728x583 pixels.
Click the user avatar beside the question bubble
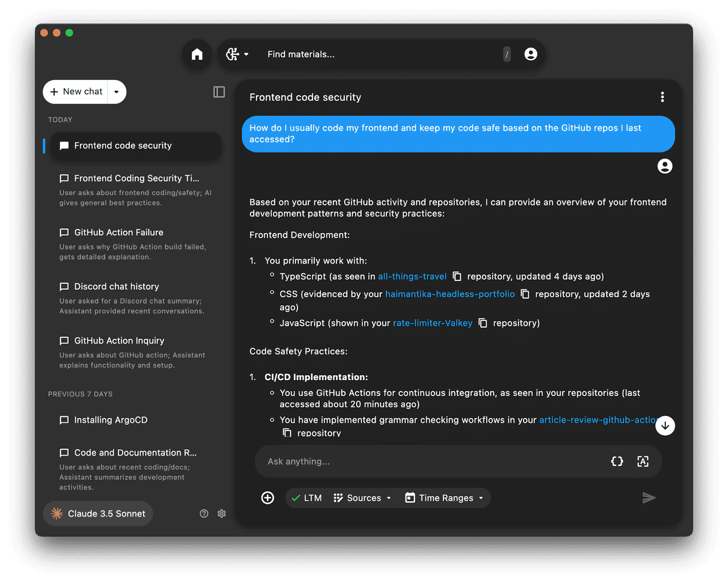click(x=665, y=166)
